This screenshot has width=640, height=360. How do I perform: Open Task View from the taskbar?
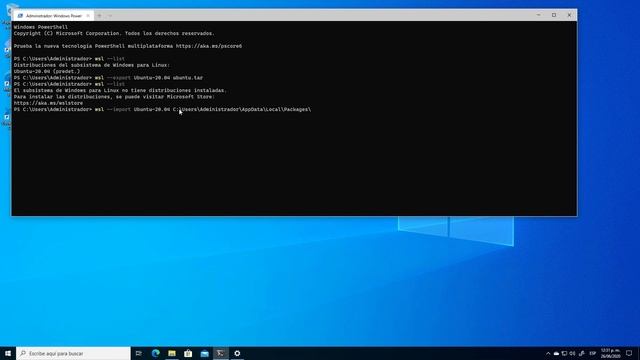click(x=138, y=353)
